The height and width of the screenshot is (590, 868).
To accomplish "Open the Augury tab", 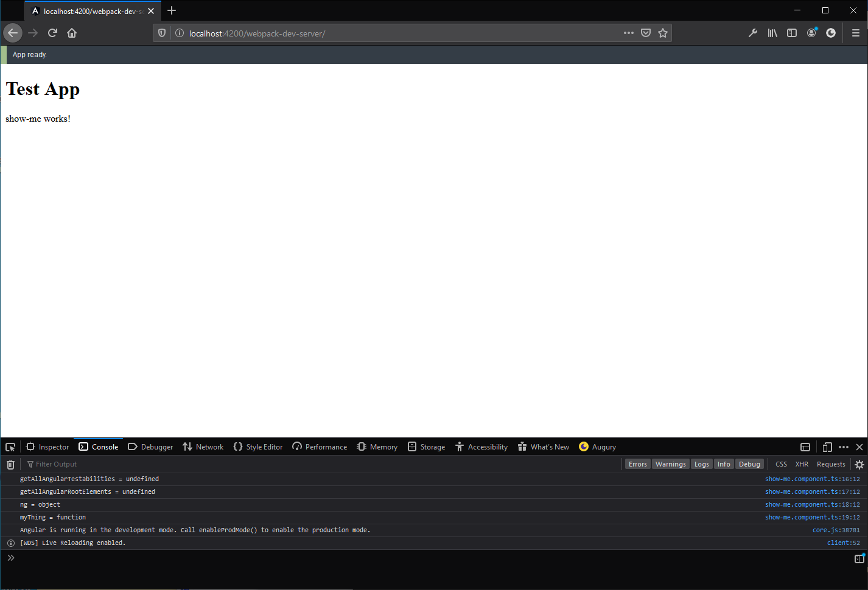I will point(598,447).
